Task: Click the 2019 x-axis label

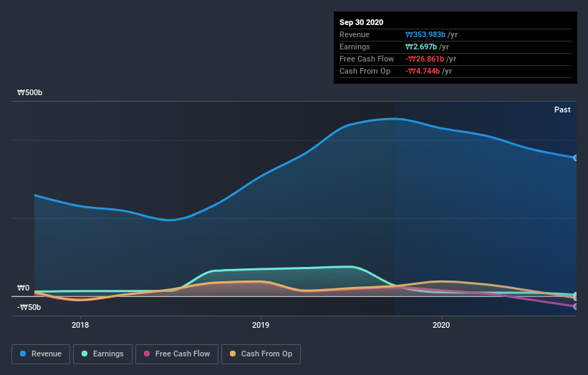Action: point(261,325)
